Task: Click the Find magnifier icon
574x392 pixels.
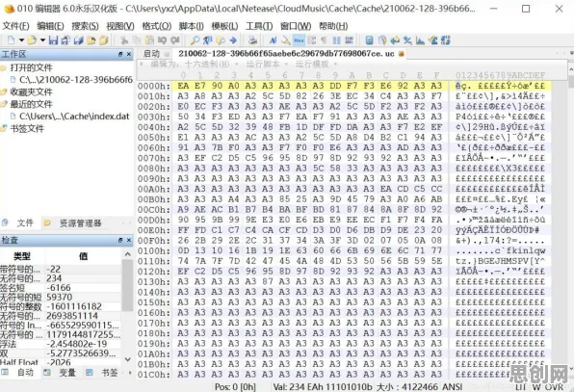Action: [x=195, y=40]
